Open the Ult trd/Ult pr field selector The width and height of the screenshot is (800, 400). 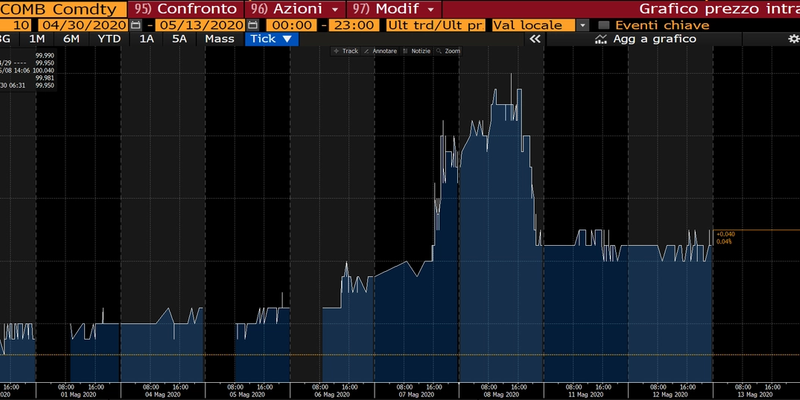(x=436, y=26)
